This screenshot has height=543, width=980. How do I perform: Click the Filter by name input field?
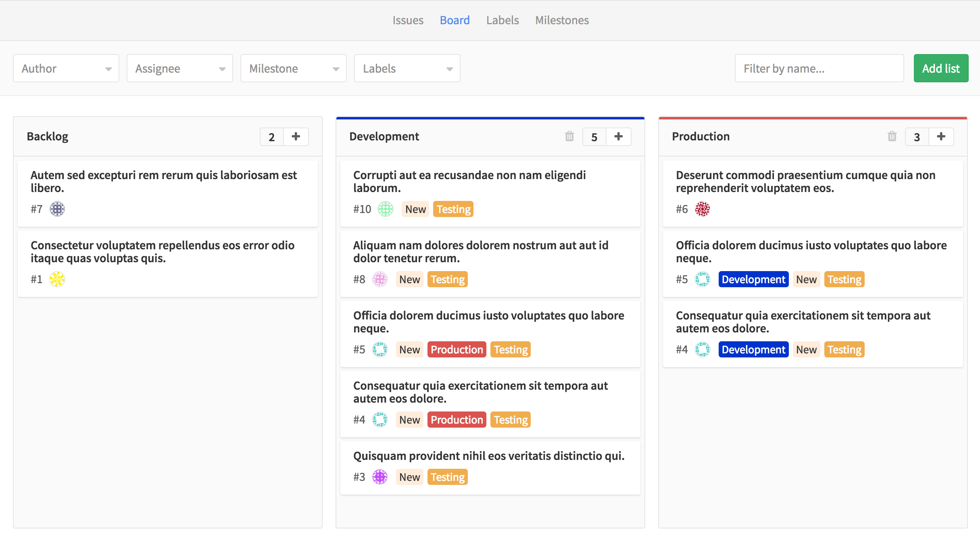pyautogui.click(x=819, y=68)
